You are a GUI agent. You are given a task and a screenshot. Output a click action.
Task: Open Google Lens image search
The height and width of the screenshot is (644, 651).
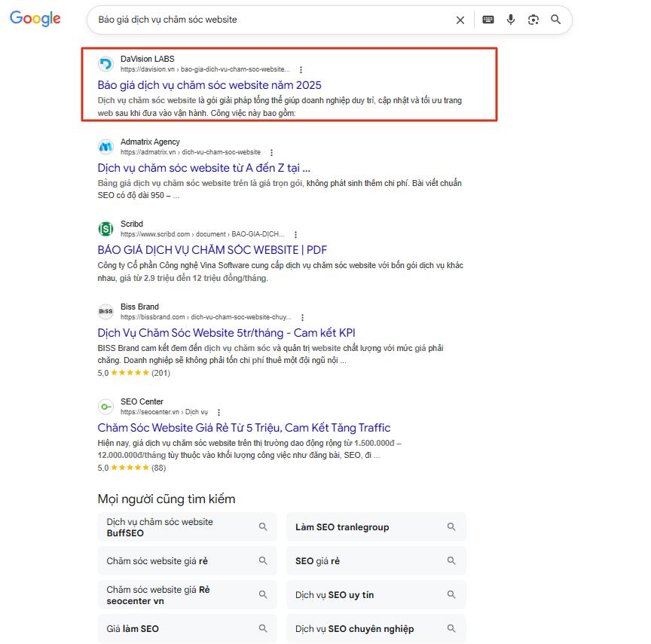coord(533,20)
